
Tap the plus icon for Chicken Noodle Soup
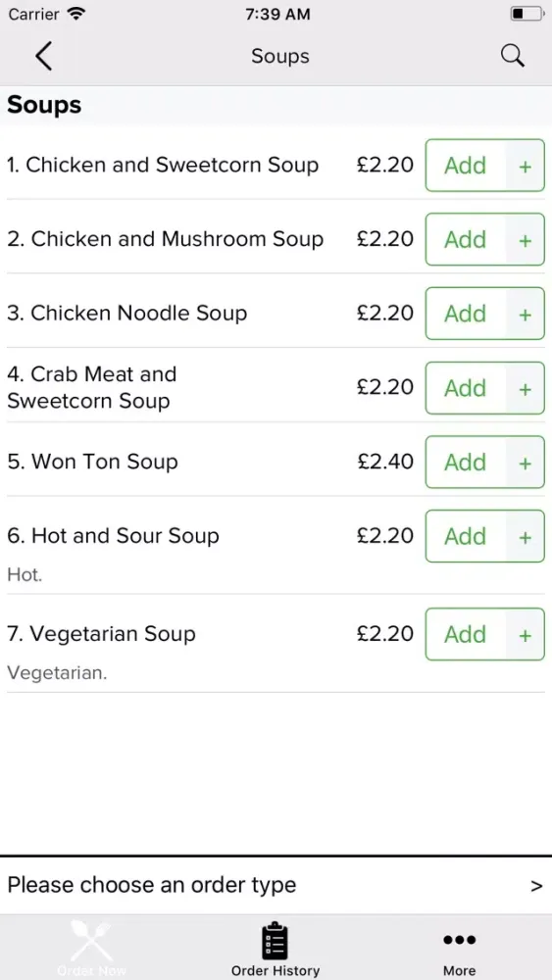526,314
